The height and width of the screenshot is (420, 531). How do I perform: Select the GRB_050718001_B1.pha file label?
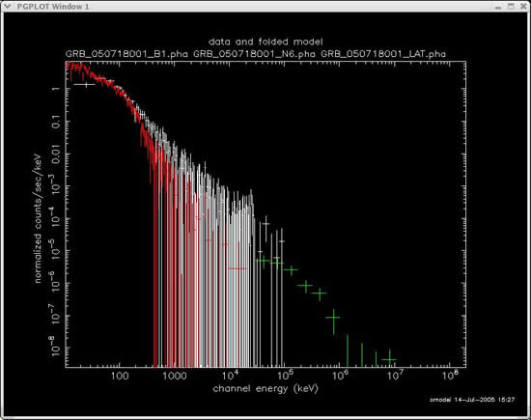pos(126,54)
